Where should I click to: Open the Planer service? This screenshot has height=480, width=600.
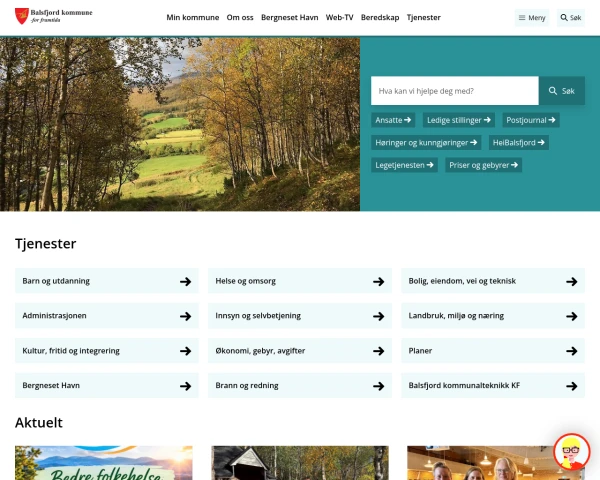(493, 351)
